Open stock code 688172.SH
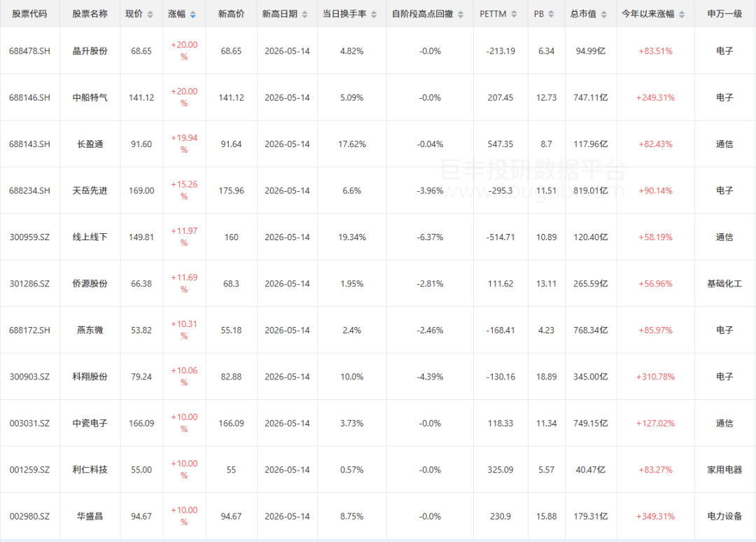The height and width of the screenshot is (542, 756). [x=29, y=331]
